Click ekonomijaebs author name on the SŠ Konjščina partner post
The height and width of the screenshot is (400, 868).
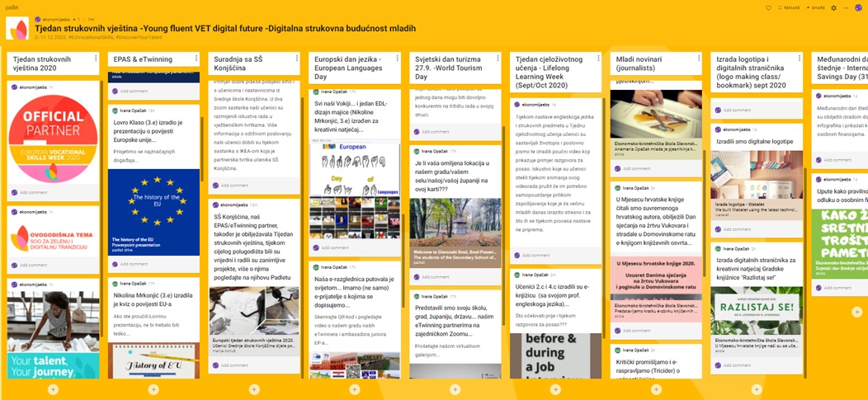(x=234, y=205)
